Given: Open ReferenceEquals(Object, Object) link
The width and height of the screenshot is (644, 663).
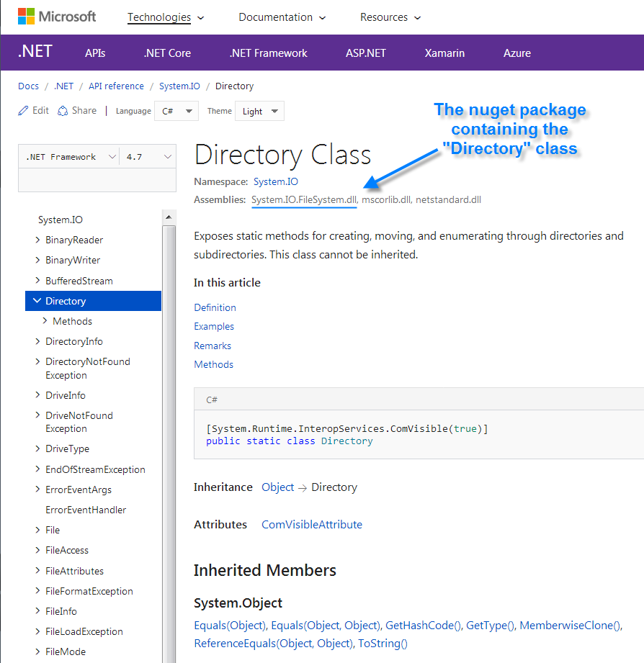Looking at the screenshot, I should 273,644.
